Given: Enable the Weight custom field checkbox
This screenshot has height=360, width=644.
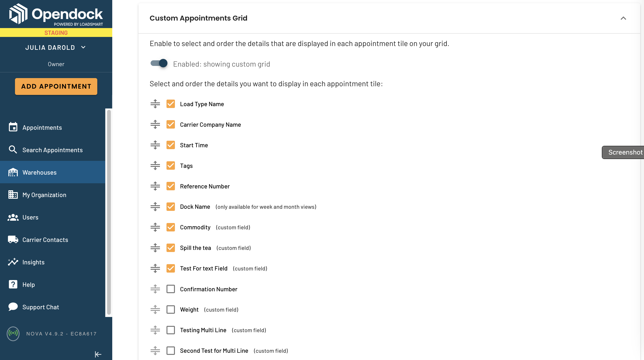Looking at the screenshot, I should (x=171, y=310).
